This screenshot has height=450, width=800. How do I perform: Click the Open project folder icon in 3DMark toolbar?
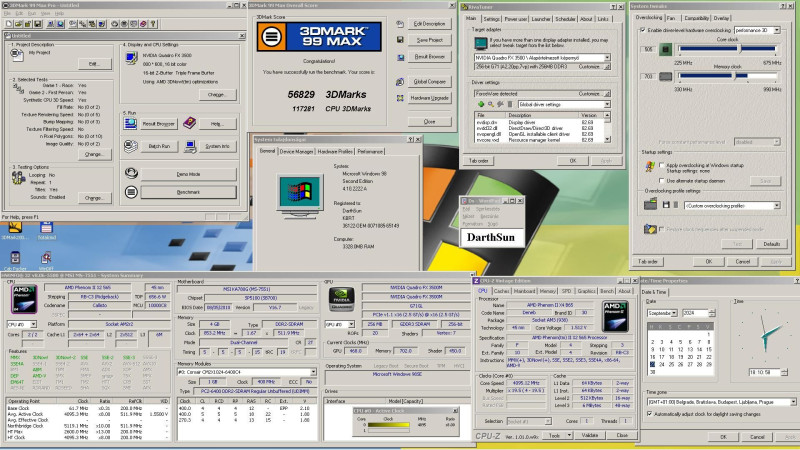click(x=18, y=23)
